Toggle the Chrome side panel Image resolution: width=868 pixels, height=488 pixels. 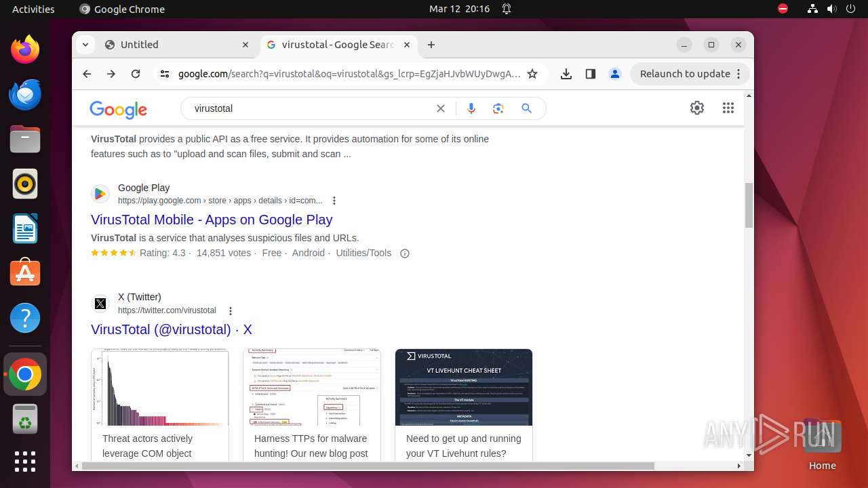coord(591,74)
